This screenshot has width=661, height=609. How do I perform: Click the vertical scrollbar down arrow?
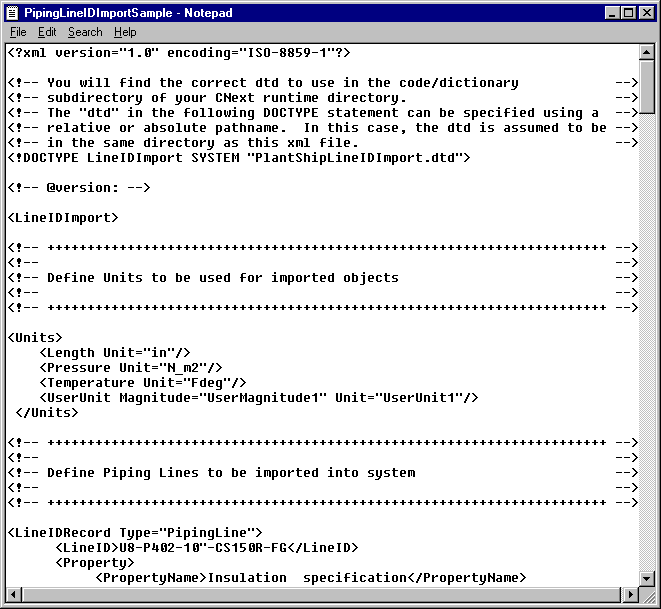(647, 577)
